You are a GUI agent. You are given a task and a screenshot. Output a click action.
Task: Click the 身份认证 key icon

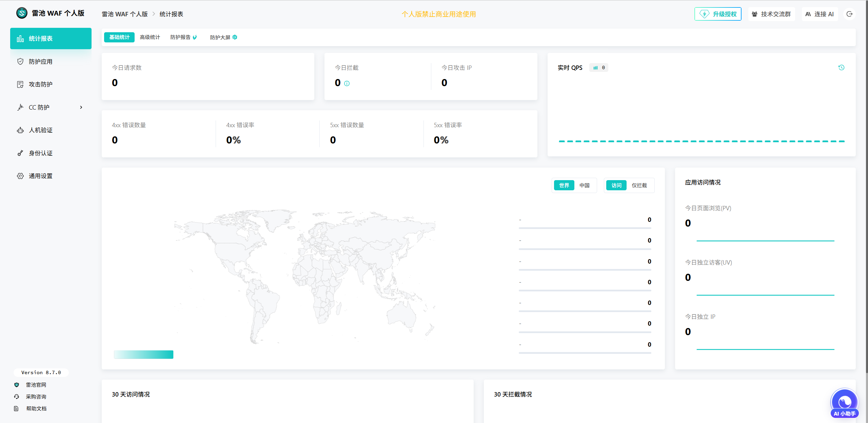pos(20,153)
